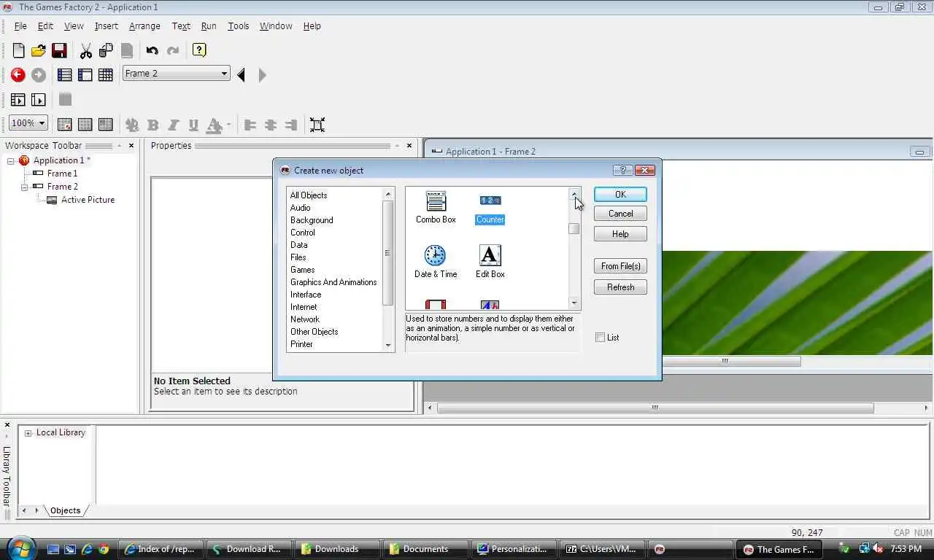Click the Center frame icon
The width and height of the screenshot is (934, 560).
[x=317, y=125]
